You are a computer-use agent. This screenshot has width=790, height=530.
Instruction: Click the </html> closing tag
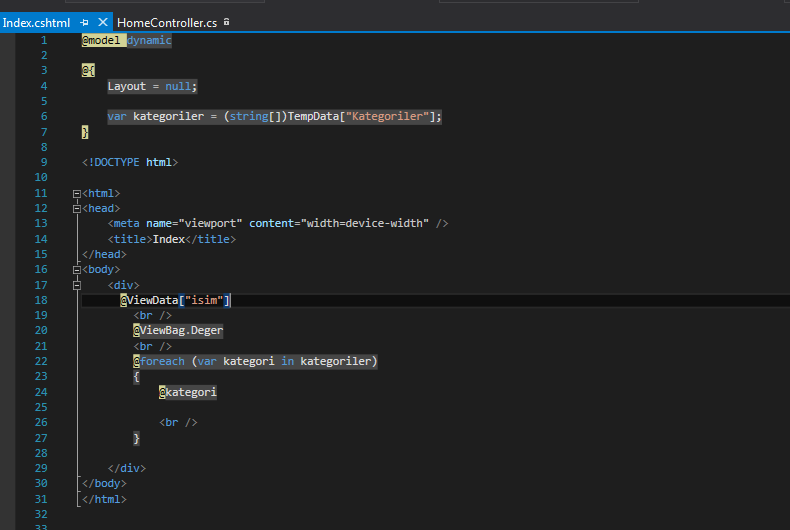104,499
